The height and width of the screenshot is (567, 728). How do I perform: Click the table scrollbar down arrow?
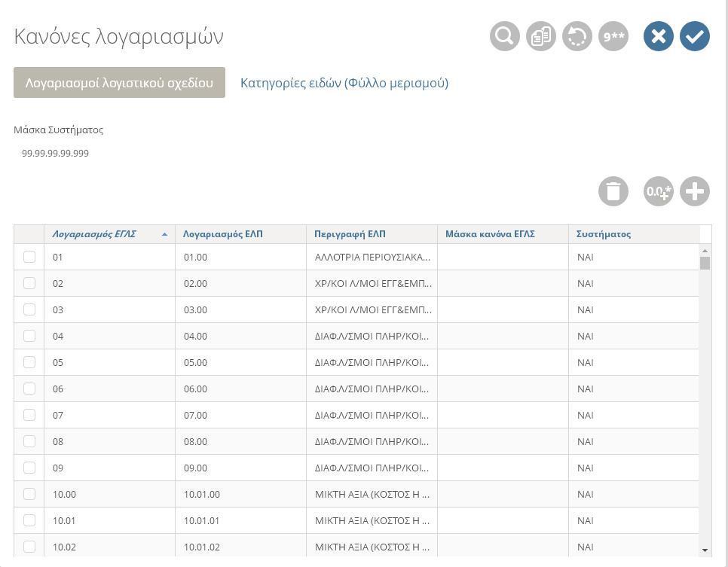[x=705, y=550]
